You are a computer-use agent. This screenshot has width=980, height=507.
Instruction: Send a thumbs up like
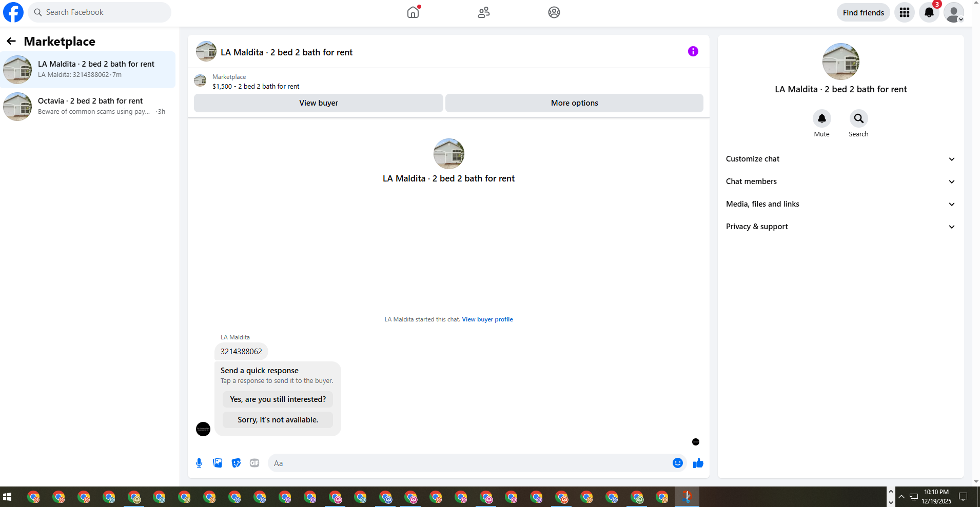698,463
